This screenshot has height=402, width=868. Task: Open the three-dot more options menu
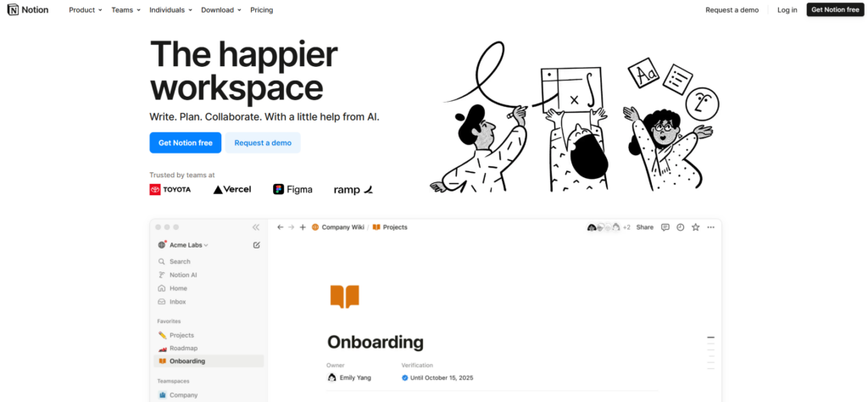(711, 227)
